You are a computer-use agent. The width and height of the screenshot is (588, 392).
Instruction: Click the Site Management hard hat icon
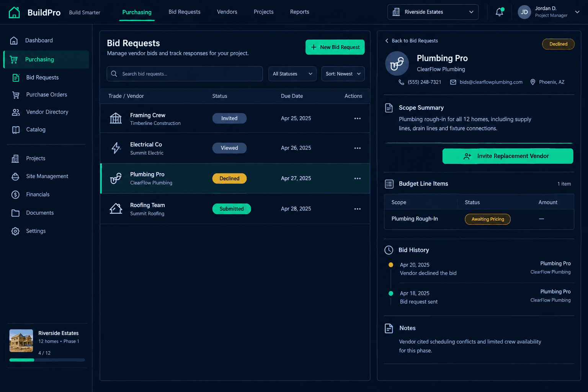pyautogui.click(x=15, y=176)
